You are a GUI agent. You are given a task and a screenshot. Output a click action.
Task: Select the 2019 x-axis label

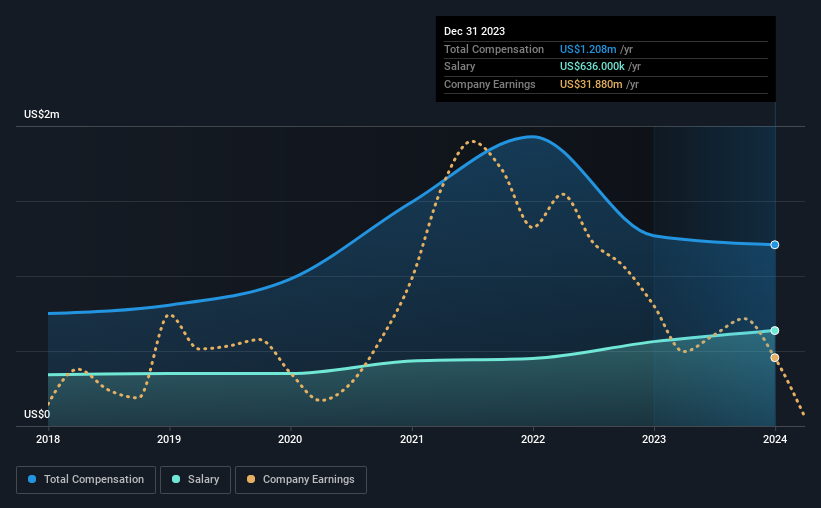(169, 439)
